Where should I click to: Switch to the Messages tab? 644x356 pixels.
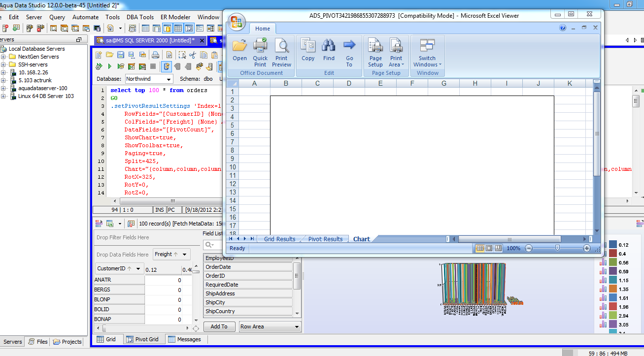tap(184, 339)
